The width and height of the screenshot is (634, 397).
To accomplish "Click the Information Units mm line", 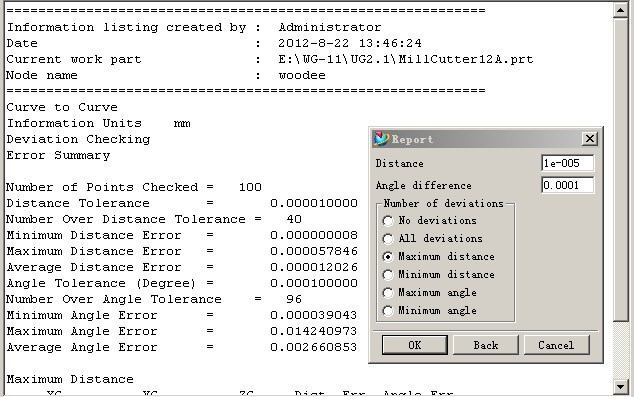I will pyautogui.click(x=98, y=123).
